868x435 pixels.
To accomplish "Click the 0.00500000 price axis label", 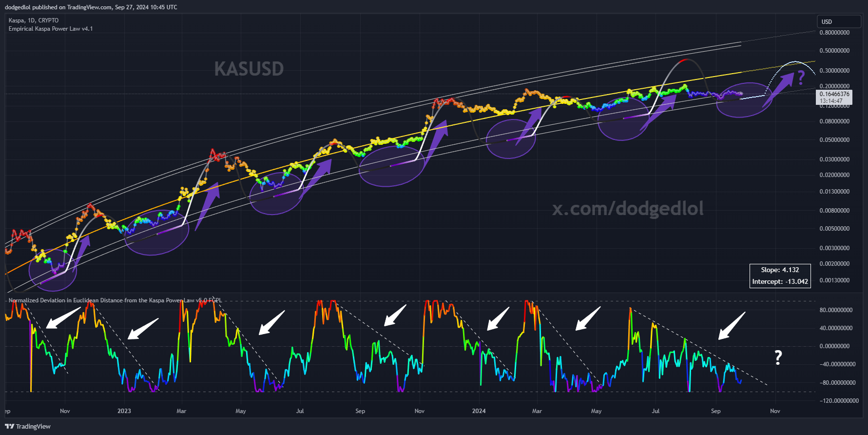I will click(834, 229).
